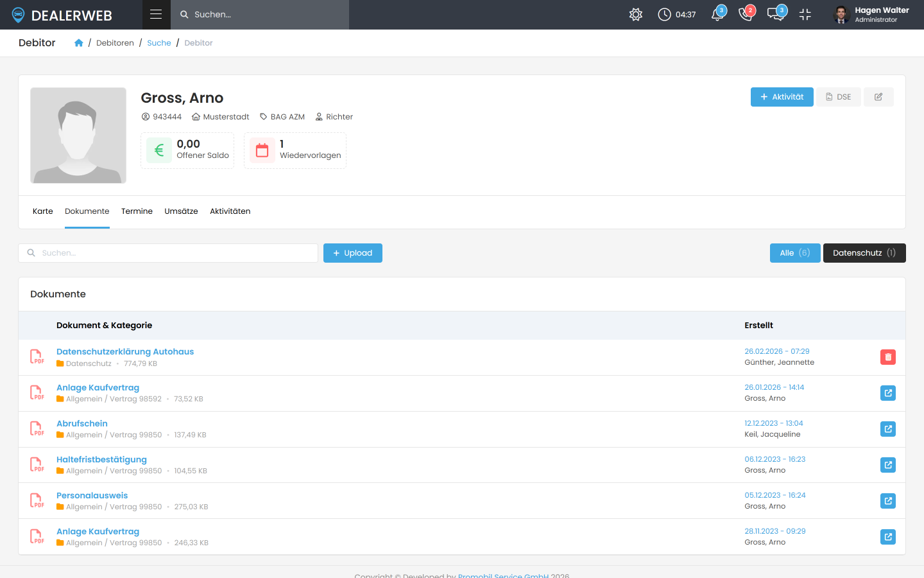Click the Euro Offener Saldo icon

[159, 150]
